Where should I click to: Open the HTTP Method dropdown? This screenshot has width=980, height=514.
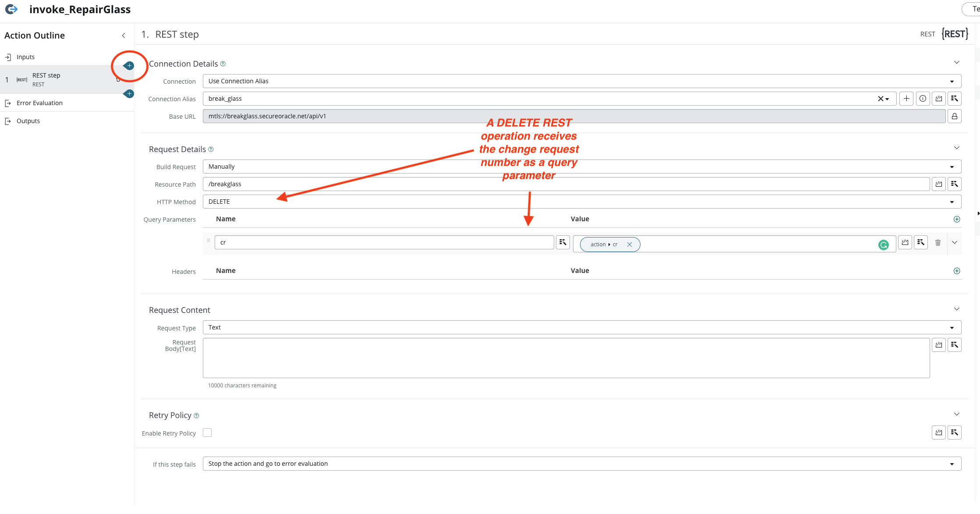[582, 202]
